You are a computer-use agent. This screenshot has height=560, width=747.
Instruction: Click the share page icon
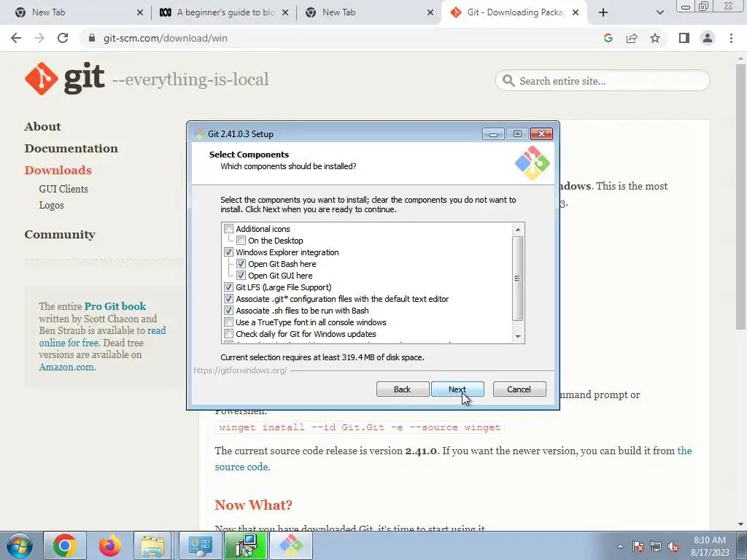632,38
